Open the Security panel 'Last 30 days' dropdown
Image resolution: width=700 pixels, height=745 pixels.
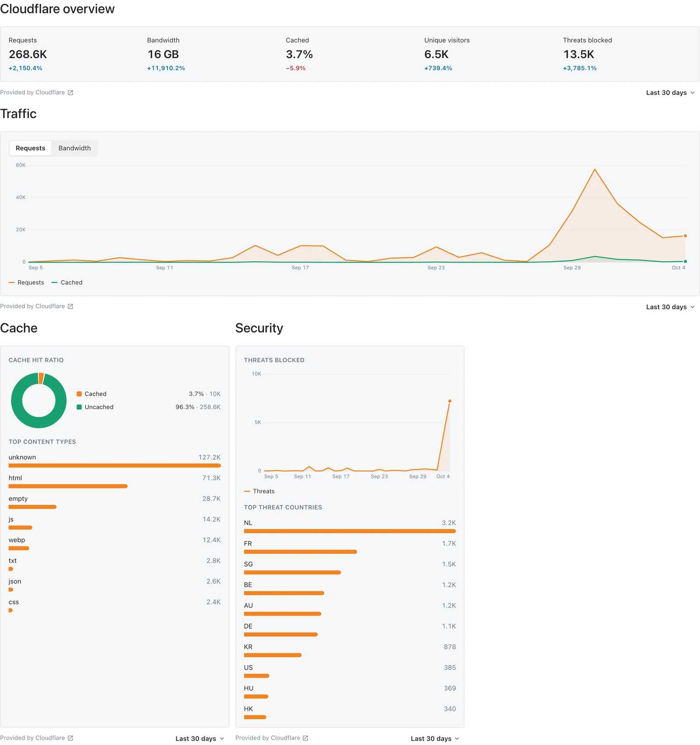[x=435, y=738]
